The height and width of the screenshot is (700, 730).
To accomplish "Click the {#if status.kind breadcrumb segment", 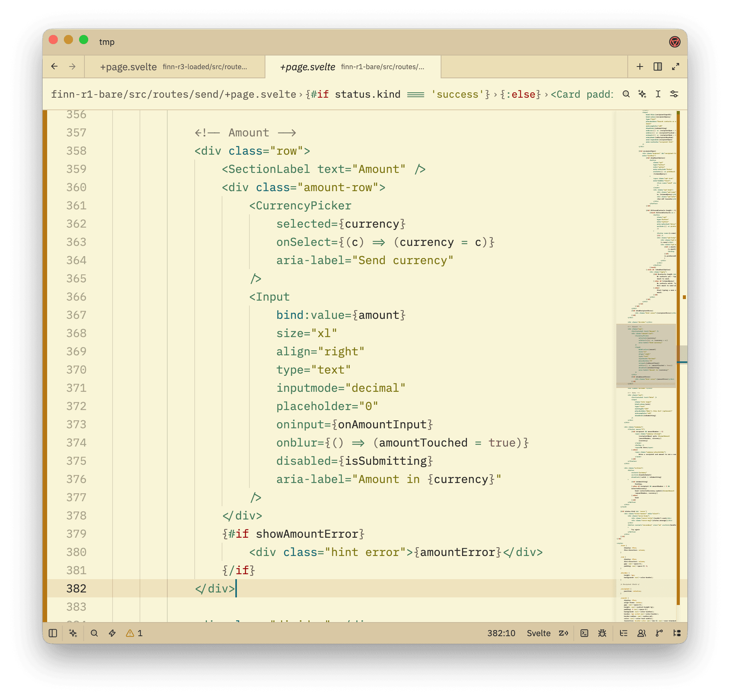I will pyautogui.click(x=398, y=94).
